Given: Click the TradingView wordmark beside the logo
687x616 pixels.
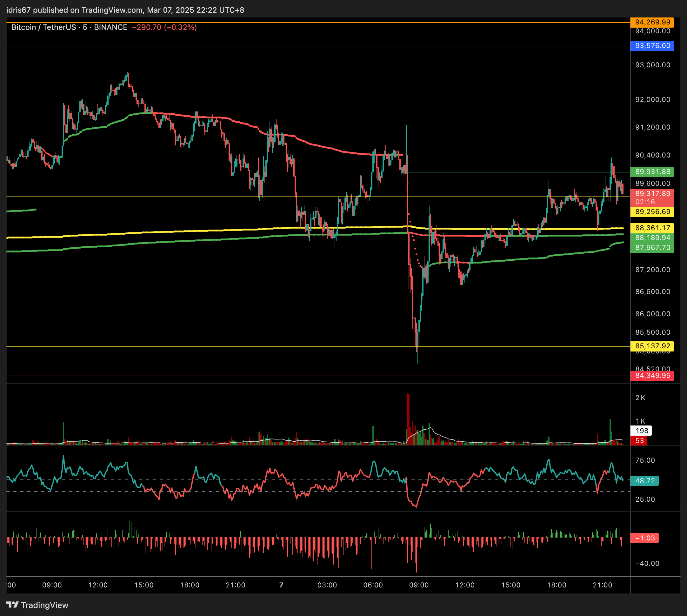Looking at the screenshot, I should pos(45,605).
